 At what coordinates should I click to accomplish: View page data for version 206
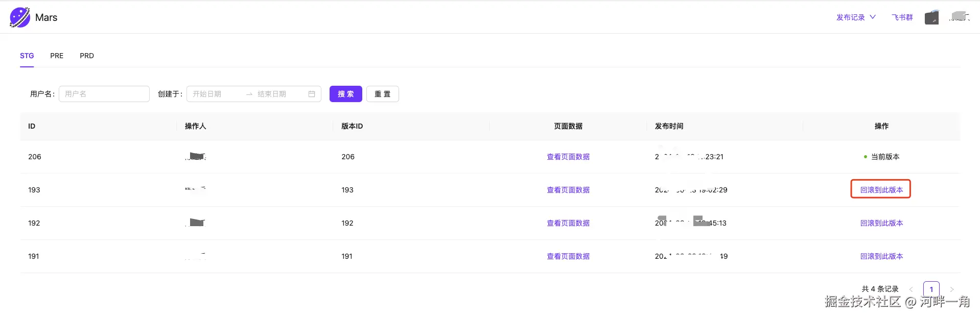(568, 157)
